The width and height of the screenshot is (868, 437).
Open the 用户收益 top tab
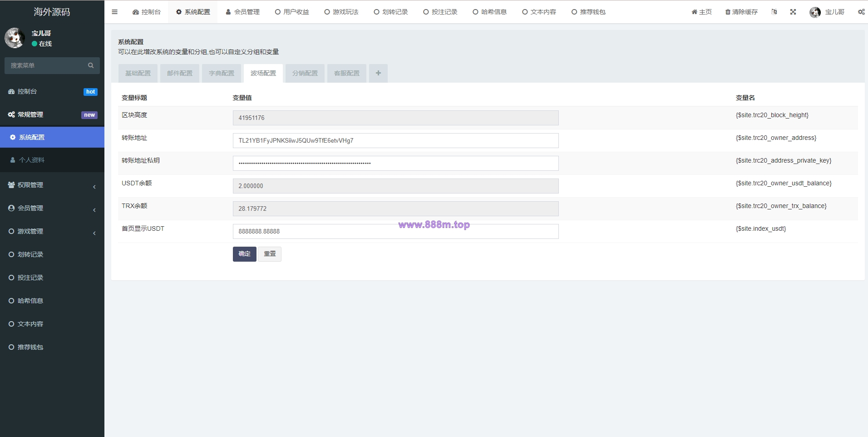pos(292,12)
